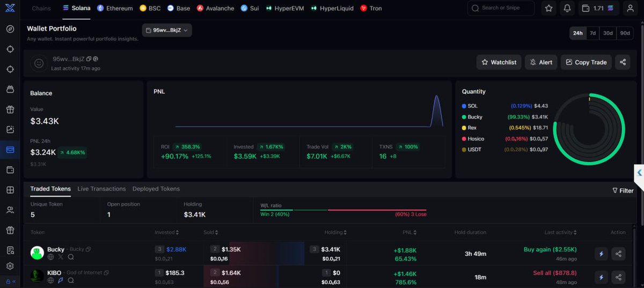The width and height of the screenshot is (644, 288).
Task: Open the Deployed Tokens tab
Action: click(156, 189)
